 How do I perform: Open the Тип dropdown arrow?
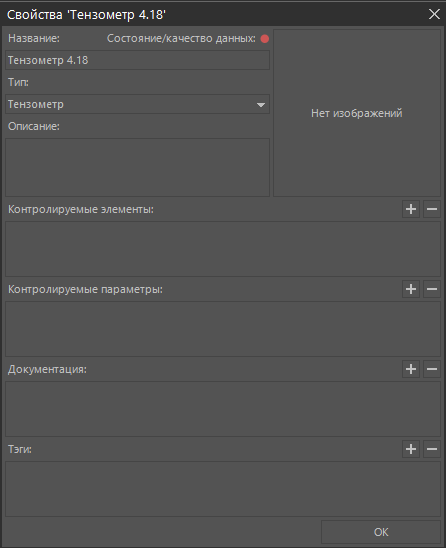click(261, 104)
